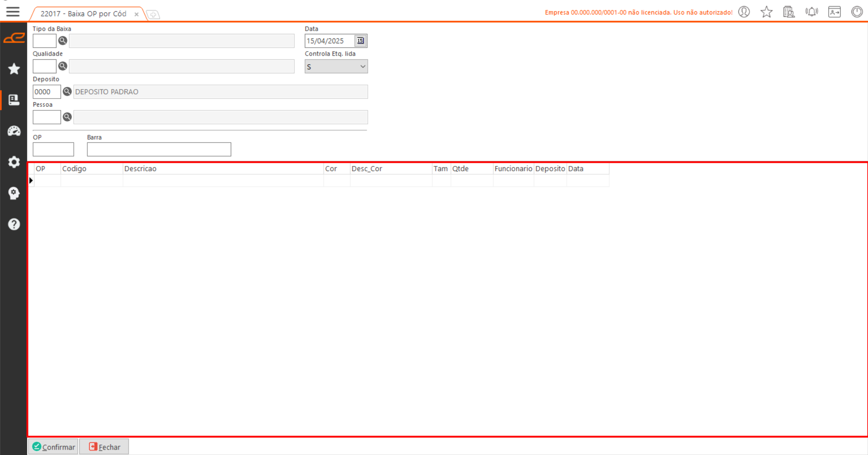Open settings gear in the sidebar

point(14,162)
